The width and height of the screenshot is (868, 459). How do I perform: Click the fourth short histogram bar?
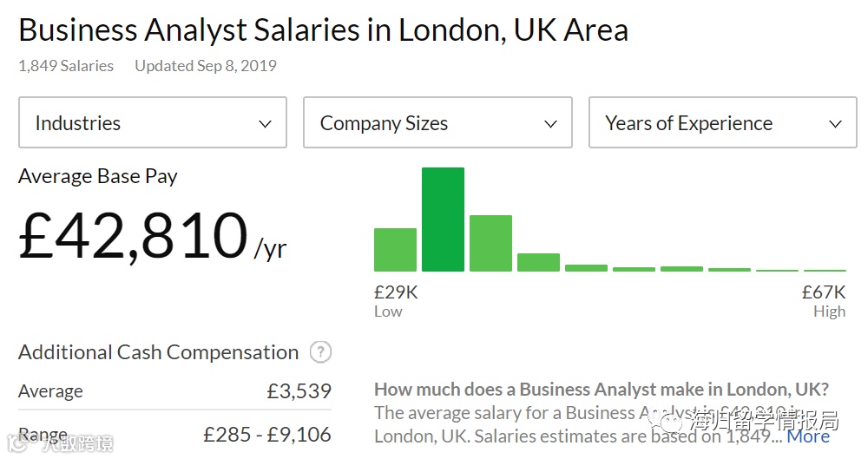tap(538, 262)
